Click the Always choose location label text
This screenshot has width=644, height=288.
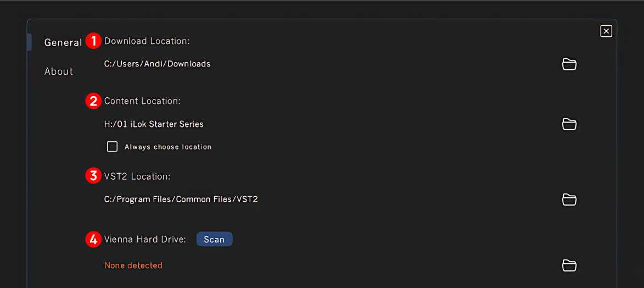click(x=168, y=147)
